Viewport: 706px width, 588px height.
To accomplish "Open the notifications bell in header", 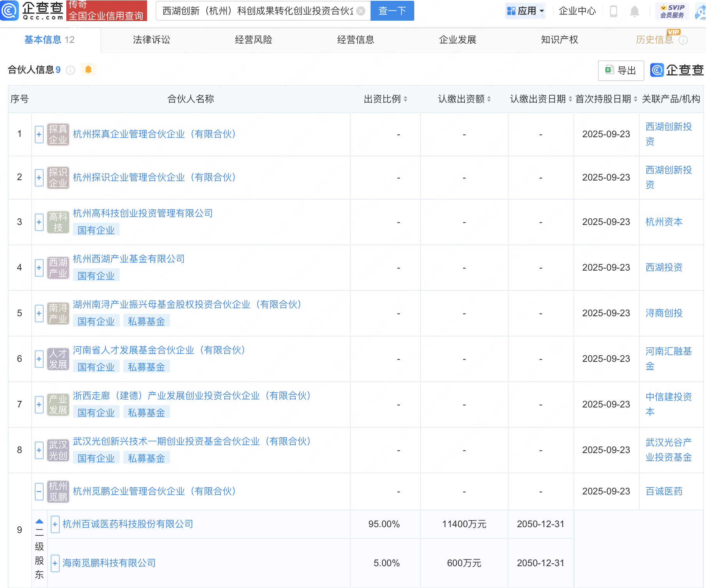I will tap(635, 11).
